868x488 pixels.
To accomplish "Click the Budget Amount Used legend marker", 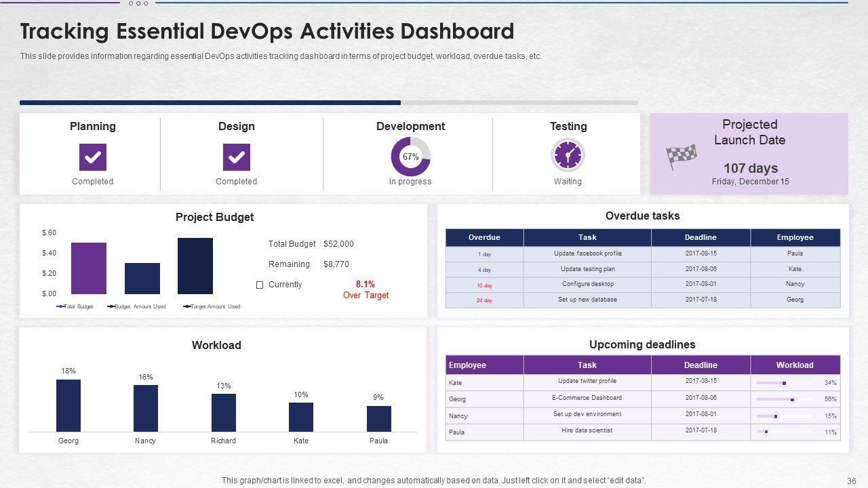I will [111, 306].
